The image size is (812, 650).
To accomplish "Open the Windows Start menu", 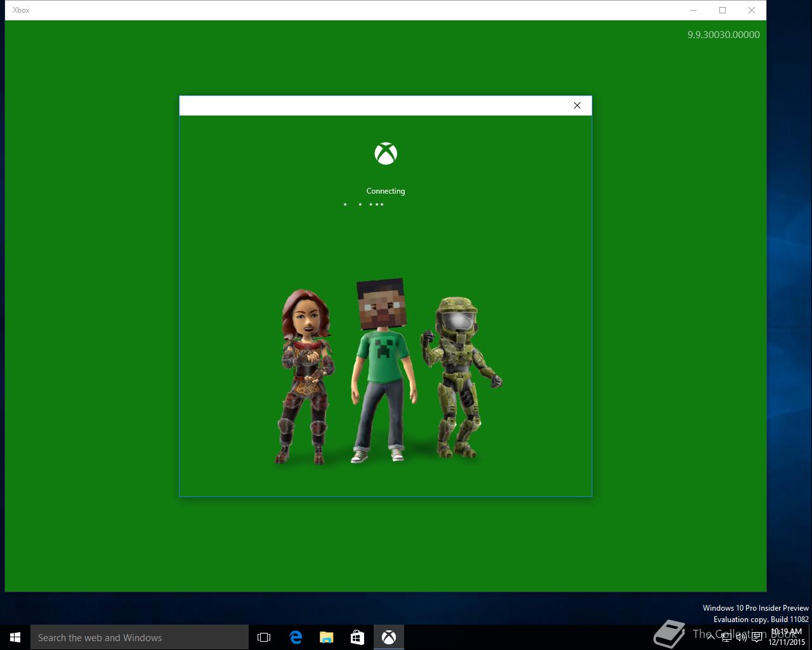I will pos(15,637).
